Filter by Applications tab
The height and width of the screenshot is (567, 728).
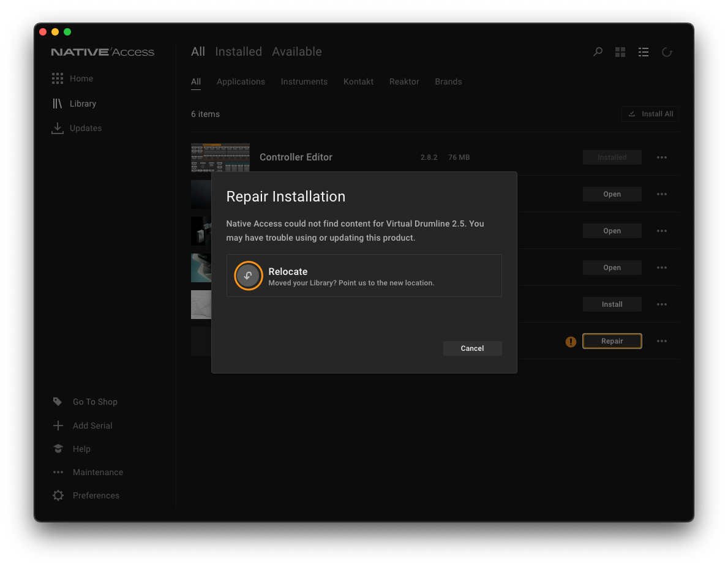coord(241,81)
